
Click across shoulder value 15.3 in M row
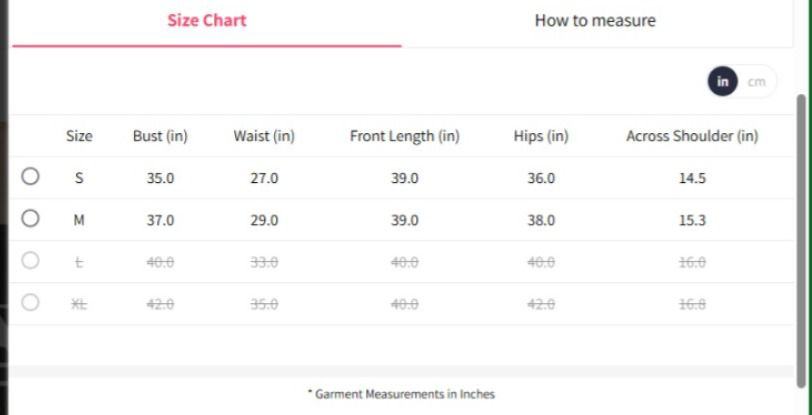point(692,220)
